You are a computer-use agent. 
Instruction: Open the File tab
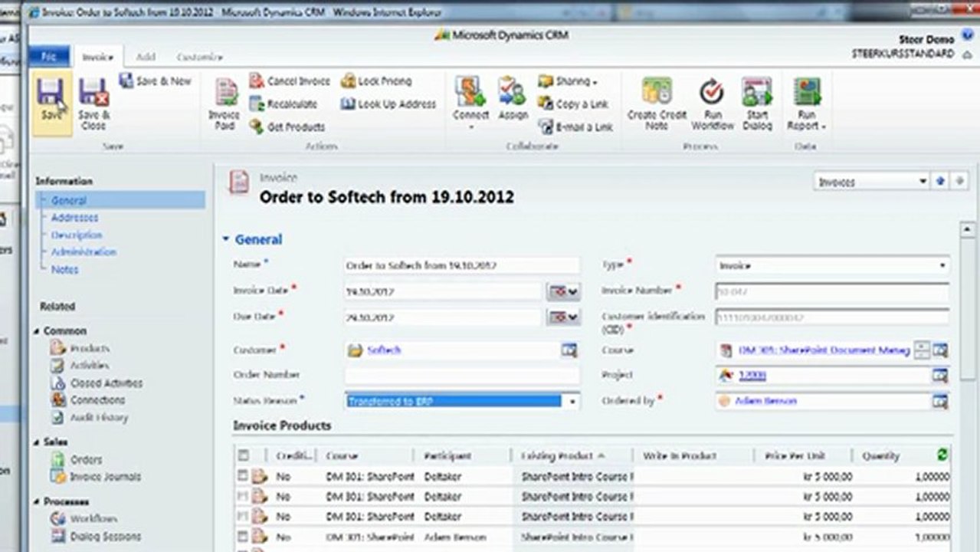pyautogui.click(x=49, y=57)
